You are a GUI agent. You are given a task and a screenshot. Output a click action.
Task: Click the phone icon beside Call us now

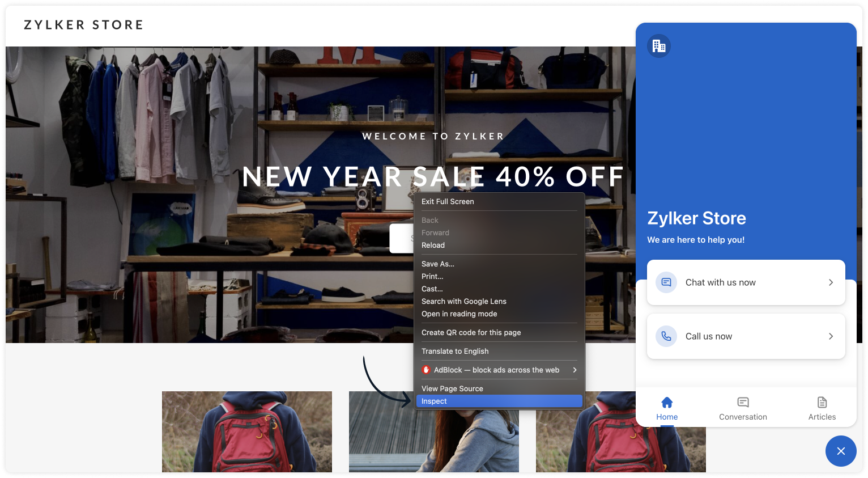click(x=666, y=336)
